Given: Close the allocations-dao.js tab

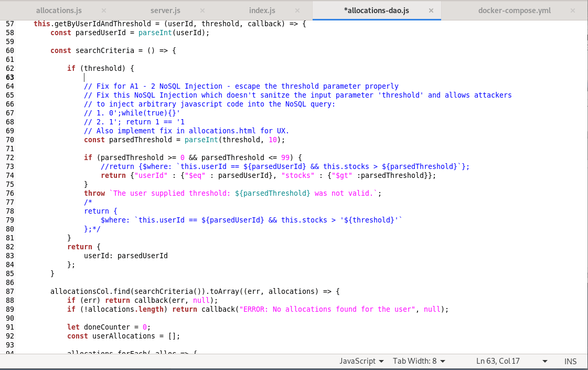Looking at the screenshot, I should click(x=432, y=10).
